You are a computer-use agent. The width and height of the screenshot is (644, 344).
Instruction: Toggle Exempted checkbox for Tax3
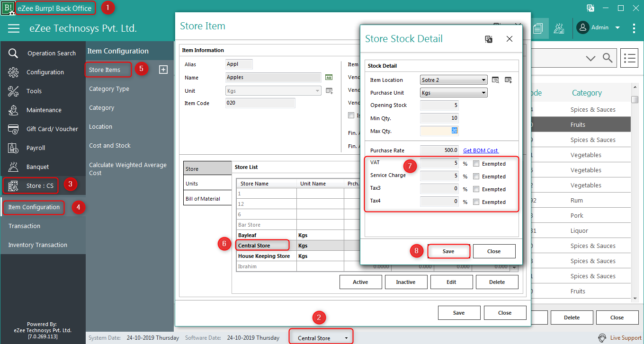tap(476, 189)
